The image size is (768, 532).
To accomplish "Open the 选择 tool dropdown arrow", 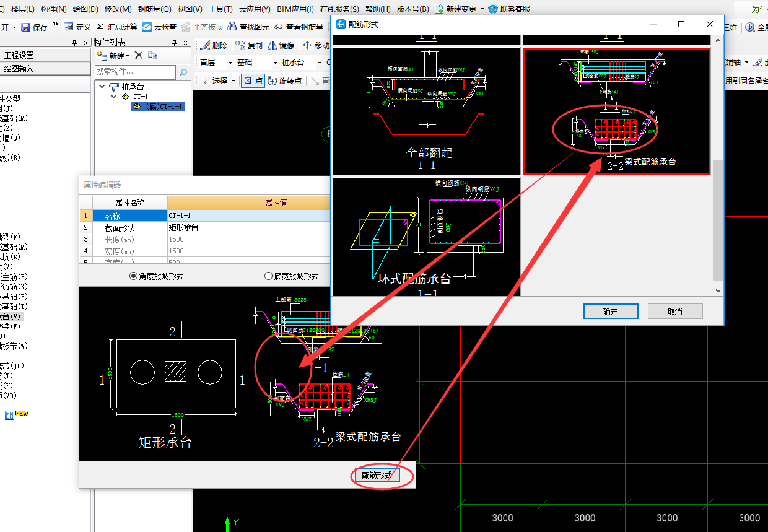I will 233,81.
